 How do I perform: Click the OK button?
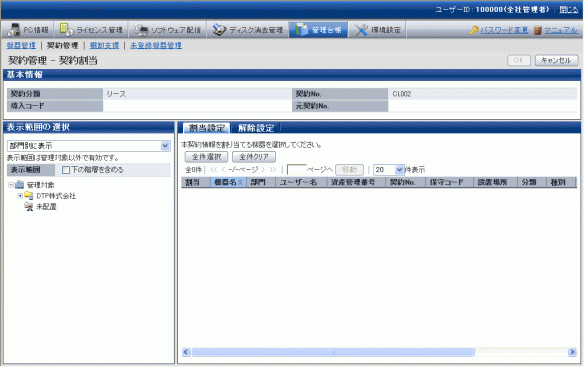(519, 60)
